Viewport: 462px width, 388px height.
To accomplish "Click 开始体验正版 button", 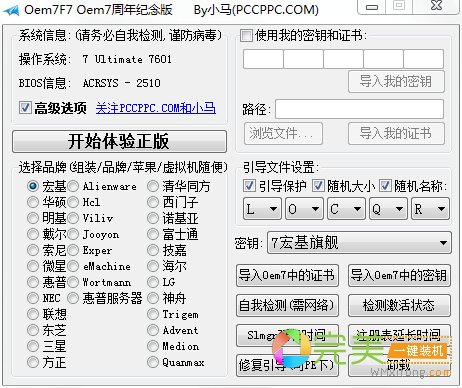I will pyautogui.click(x=119, y=141).
